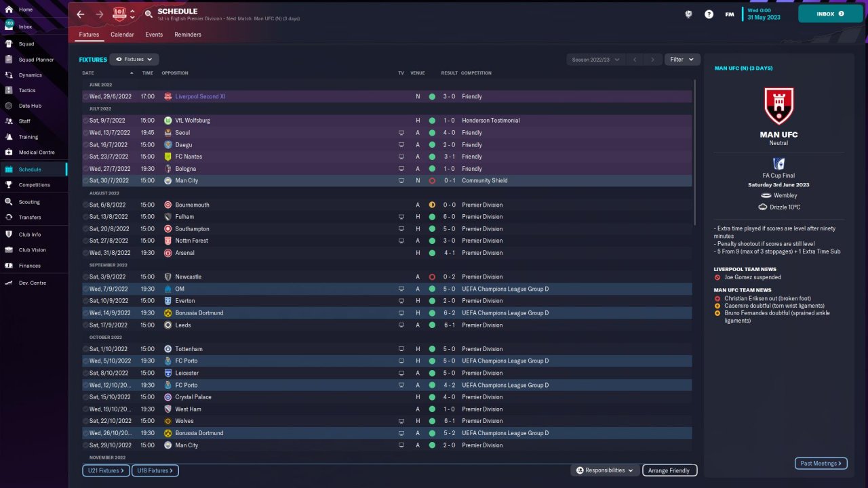Click the Arrange Friendly button
The width and height of the screenshot is (868, 488).
pyautogui.click(x=669, y=470)
